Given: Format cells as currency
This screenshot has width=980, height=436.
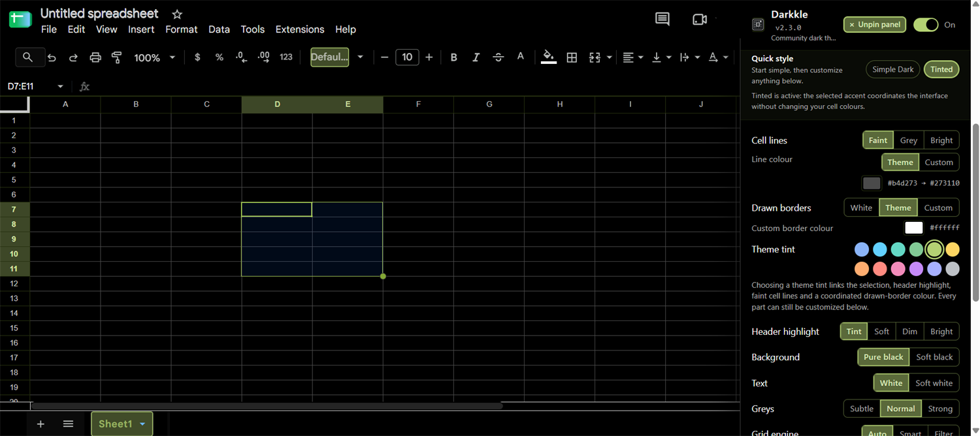Looking at the screenshot, I should [197, 57].
